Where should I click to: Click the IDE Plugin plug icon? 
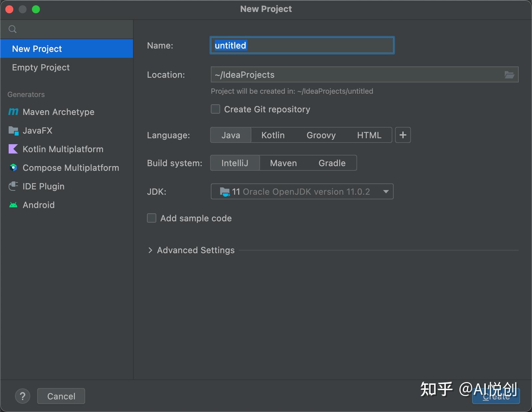pyautogui.click(x=13, y=186)
